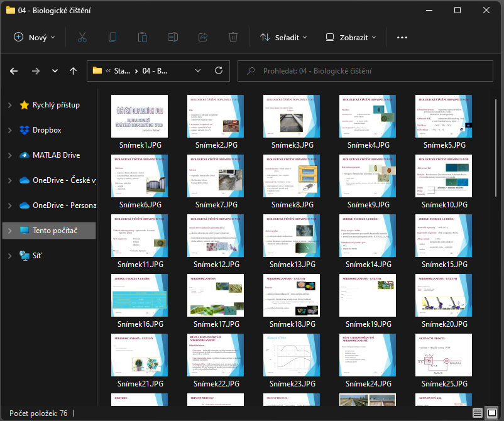Select Rychlý přístup in sidebar
This screenshot has width=504, height=421.
point(56,105)
